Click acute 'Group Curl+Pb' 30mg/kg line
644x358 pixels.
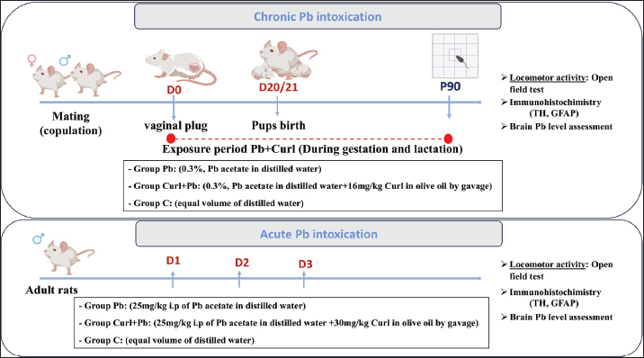[279, 323]
